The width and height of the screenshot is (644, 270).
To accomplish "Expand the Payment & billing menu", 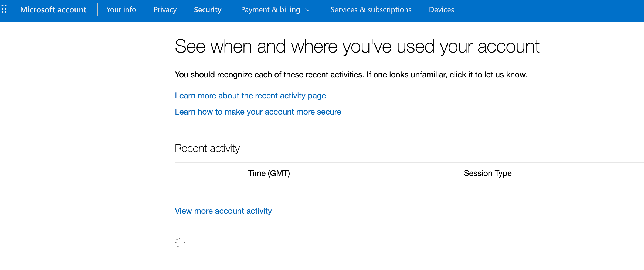I will 276,10.
